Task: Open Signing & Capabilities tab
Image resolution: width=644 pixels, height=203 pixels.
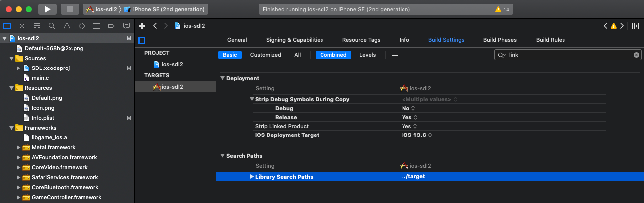Action: point(294,40)
